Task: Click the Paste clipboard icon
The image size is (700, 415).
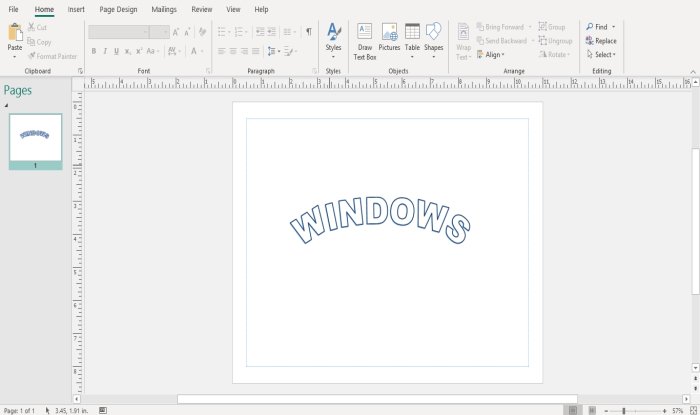Action: pos(15,33)
